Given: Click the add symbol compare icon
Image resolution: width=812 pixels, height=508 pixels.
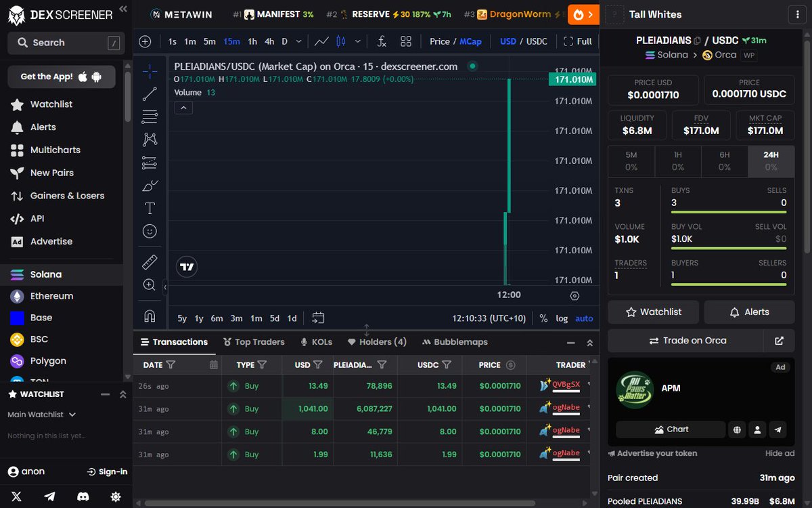Looking at the screenshot, I should pos(145,41).
